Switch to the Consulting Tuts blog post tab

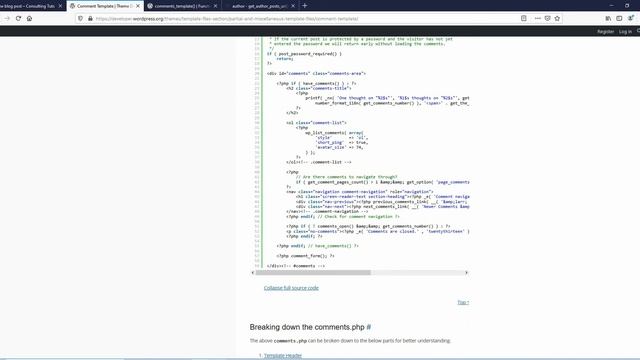pyautogui.click(x=28, y=6)
